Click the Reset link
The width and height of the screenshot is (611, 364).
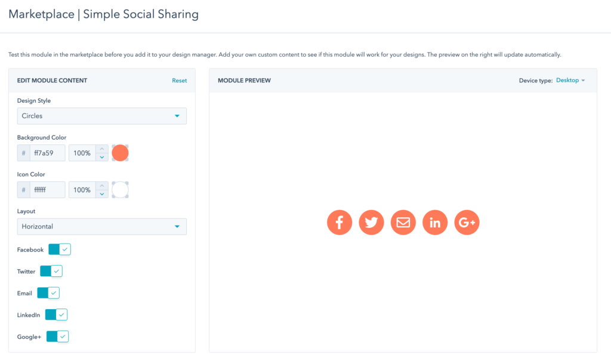[179, 81]
